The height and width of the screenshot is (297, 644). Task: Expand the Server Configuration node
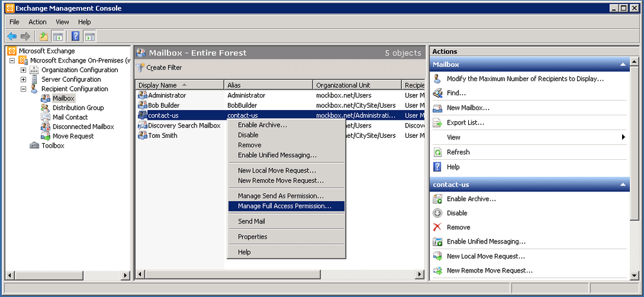pyautogui.click(x=23, y=79)
